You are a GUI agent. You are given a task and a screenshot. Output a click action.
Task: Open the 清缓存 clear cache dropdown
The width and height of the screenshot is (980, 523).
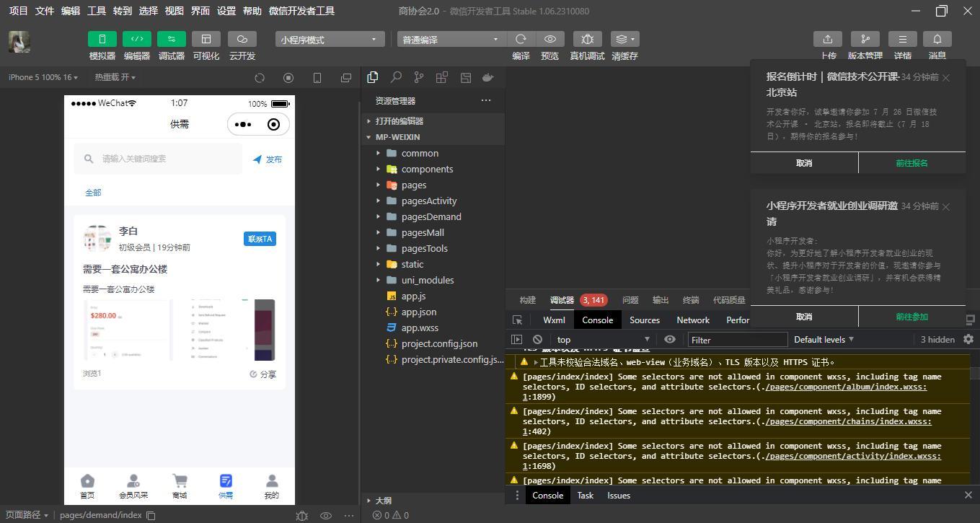click(x=624, y=39)
